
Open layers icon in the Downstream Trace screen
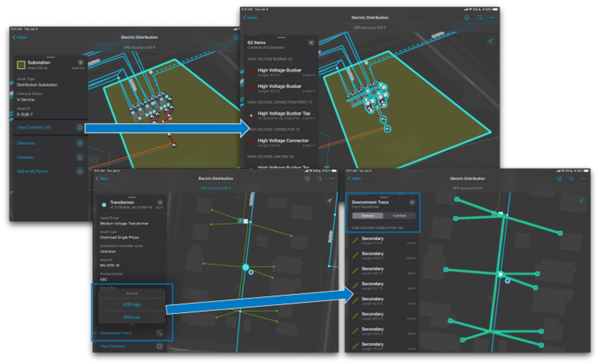tap(559, 178)
